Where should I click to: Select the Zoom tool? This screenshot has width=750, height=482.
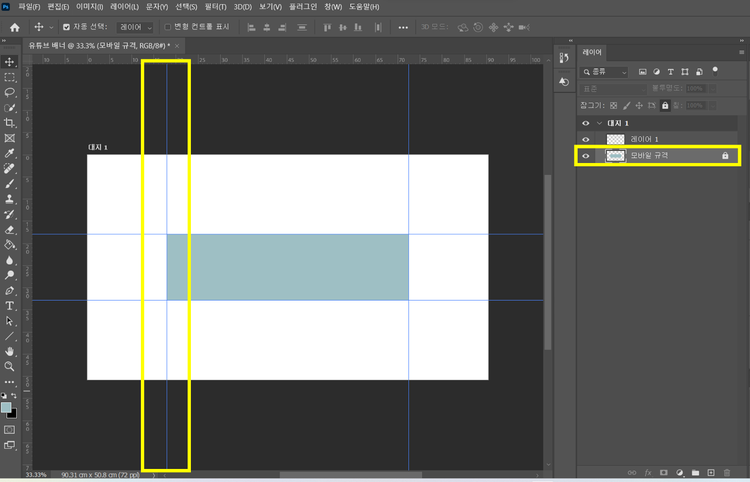coord(10,367)
